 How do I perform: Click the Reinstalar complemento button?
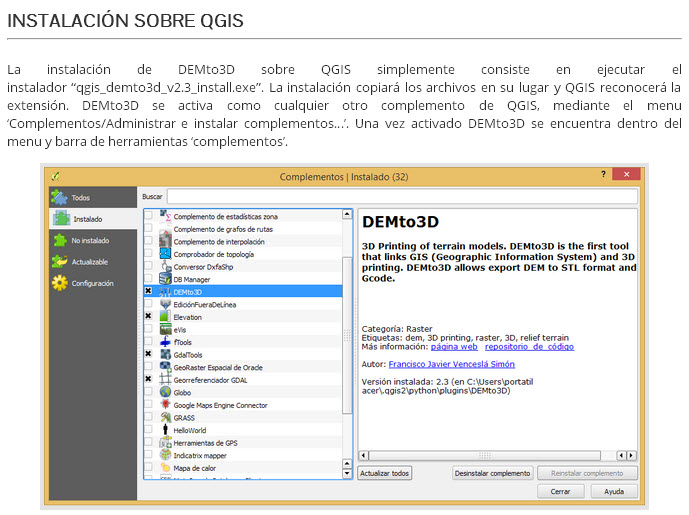point(587,473)
